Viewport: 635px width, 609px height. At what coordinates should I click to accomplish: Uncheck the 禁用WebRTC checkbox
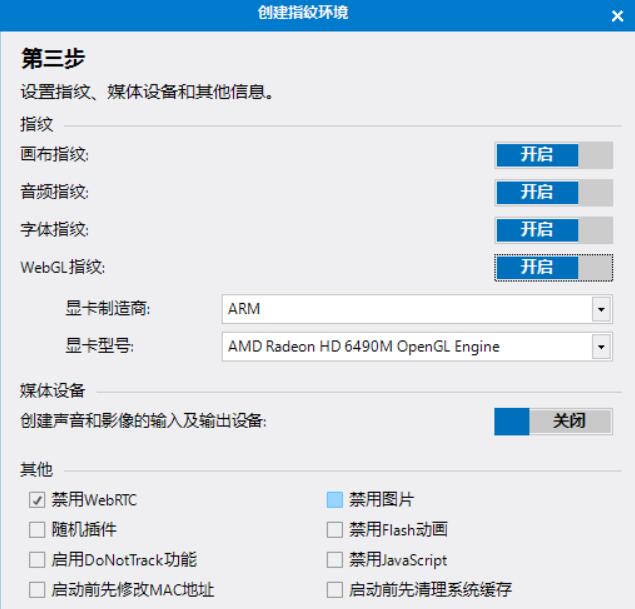[37, 500]
